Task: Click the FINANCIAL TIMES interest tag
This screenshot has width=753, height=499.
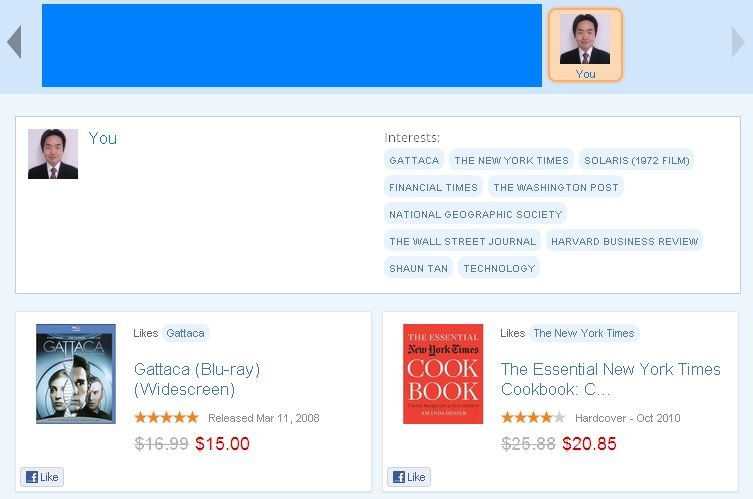Action: tap(433, 187)
